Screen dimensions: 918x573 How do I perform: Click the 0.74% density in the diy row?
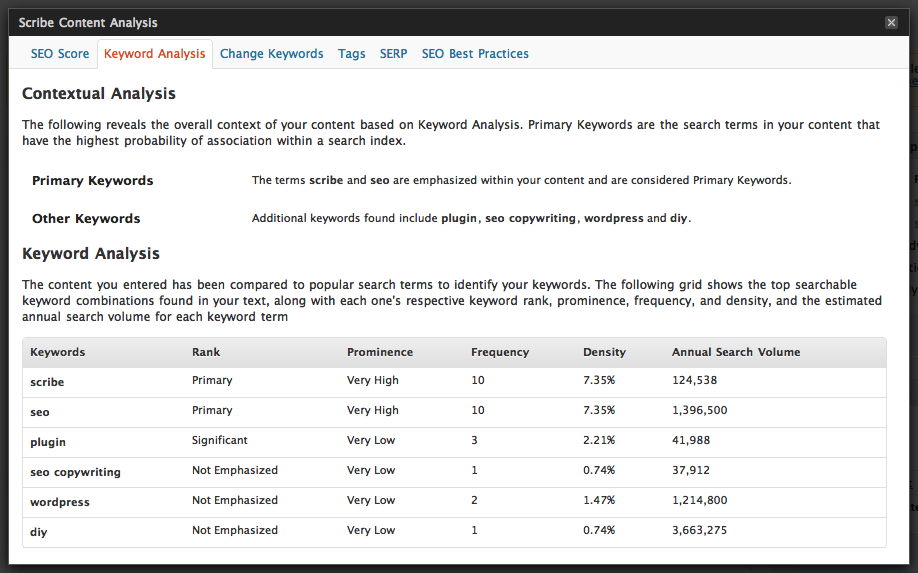(x=599, y=530)
